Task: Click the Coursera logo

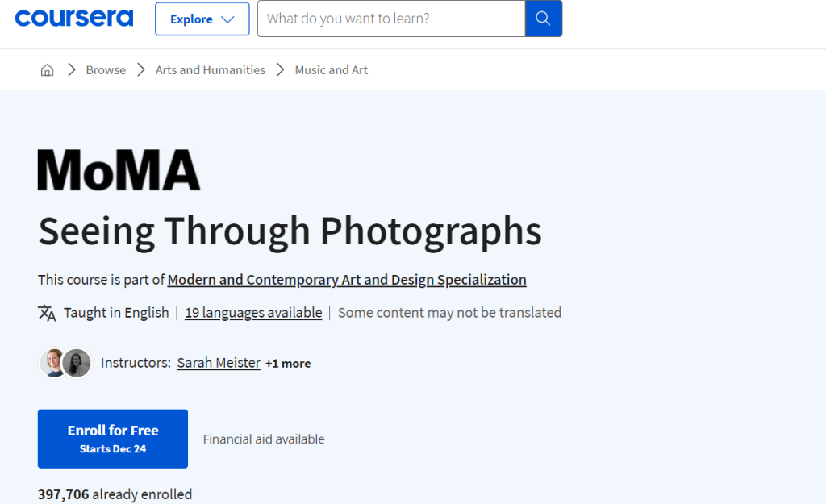Action: pos(73,18)
